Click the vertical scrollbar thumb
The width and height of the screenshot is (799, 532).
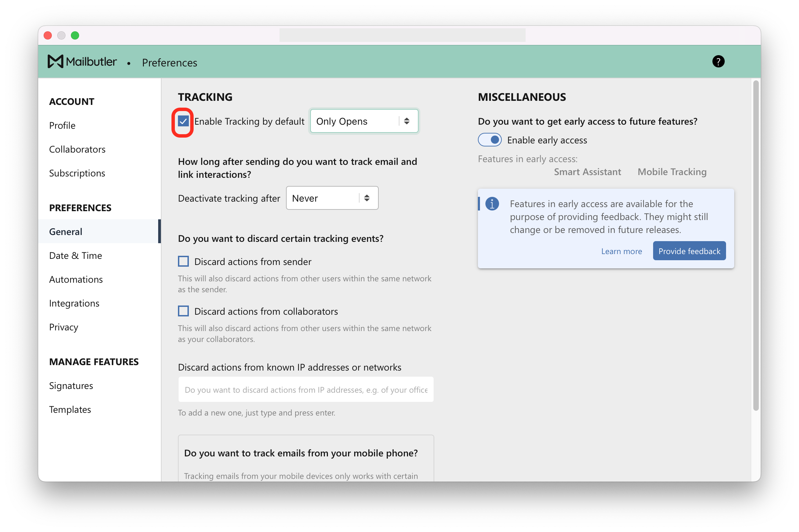pos(756,245)
